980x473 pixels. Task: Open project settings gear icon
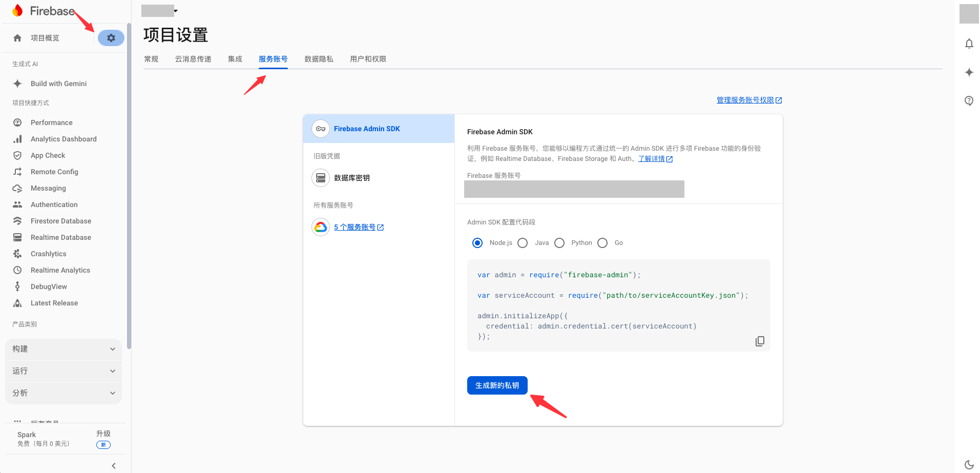pos(111,38)
